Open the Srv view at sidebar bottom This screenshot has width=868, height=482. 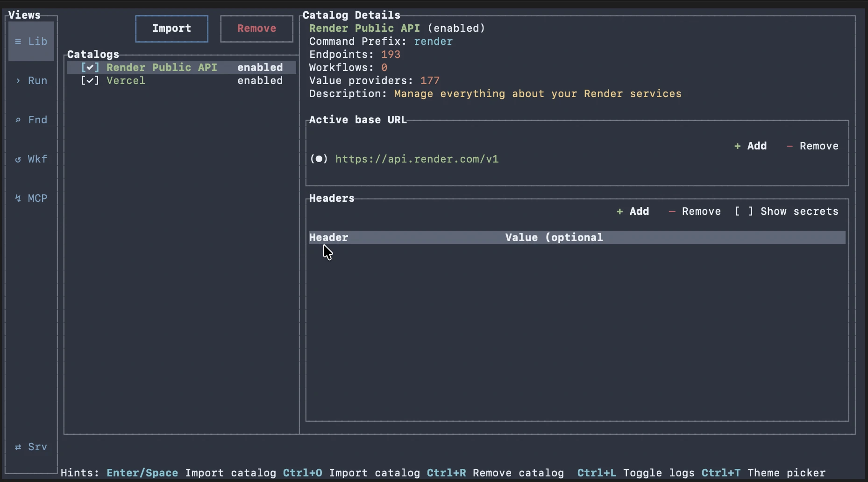point(31,447)
